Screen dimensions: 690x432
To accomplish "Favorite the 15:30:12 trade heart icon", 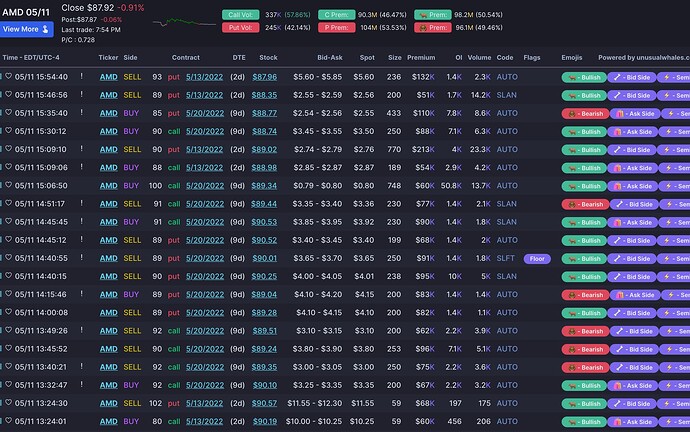I will [8, 130].
